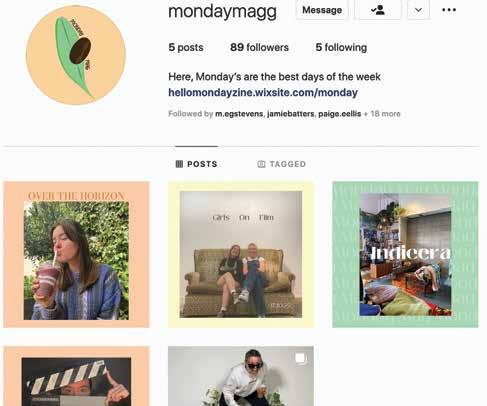
Task: Open the Over The Horizon post
Action: tap(76, 255)
